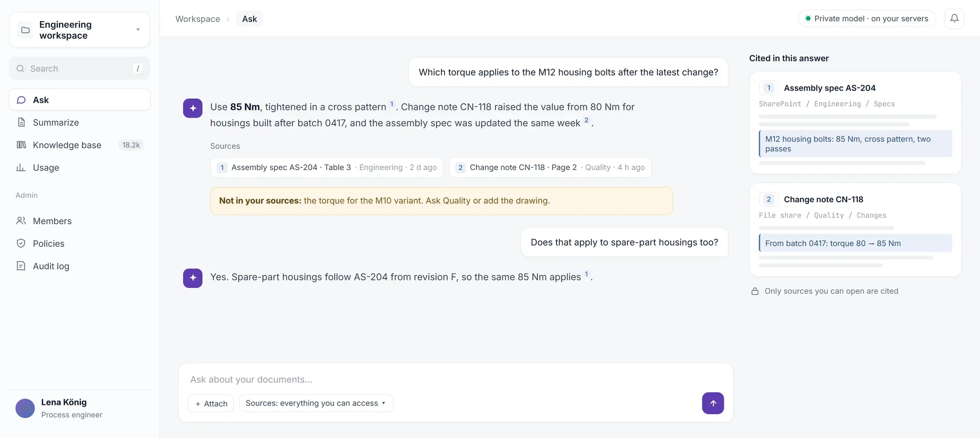
Task: Open the Members admin page
Action: [x=80, y=221]
